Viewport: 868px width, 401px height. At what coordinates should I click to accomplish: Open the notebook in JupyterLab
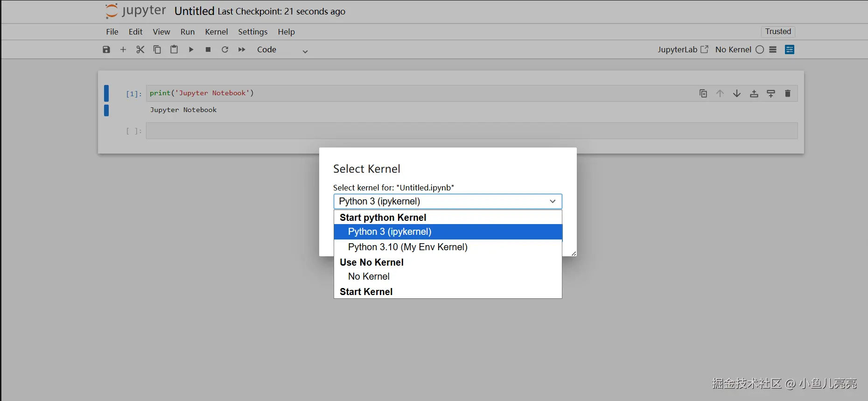click(x=683, y=49)
